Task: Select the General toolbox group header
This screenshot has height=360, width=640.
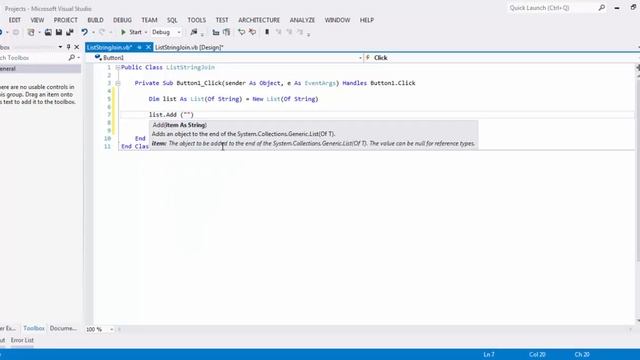Action: click(40, 69)
